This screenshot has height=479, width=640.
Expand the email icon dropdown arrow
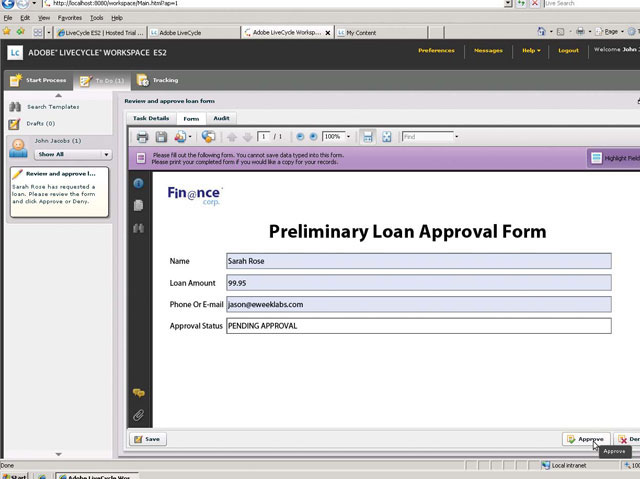pos(190,137)
